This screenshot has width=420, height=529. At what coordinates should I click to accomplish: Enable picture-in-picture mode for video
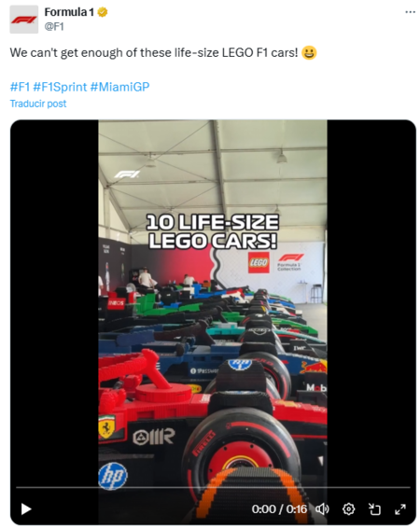pos(374,508)
